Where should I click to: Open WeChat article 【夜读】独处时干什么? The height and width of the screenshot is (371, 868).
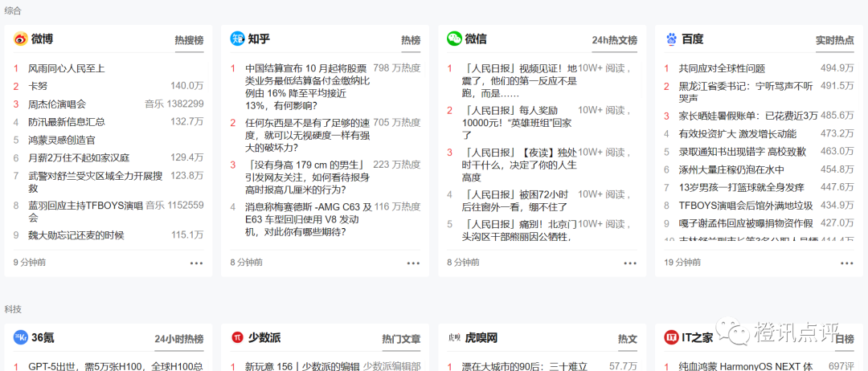tap(519, 165)
